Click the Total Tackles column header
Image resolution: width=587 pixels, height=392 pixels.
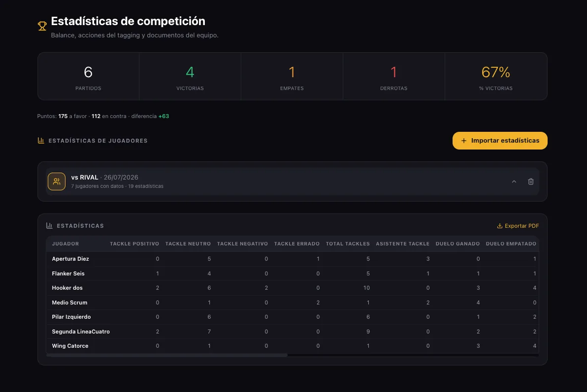(x=348, y=243)
